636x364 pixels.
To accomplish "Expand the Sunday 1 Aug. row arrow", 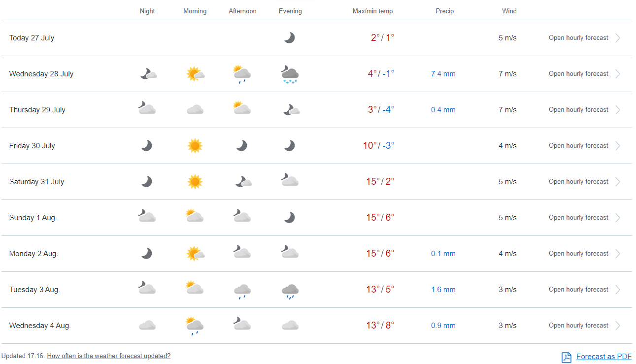I will pyautogui.click(x=618, y=218).
